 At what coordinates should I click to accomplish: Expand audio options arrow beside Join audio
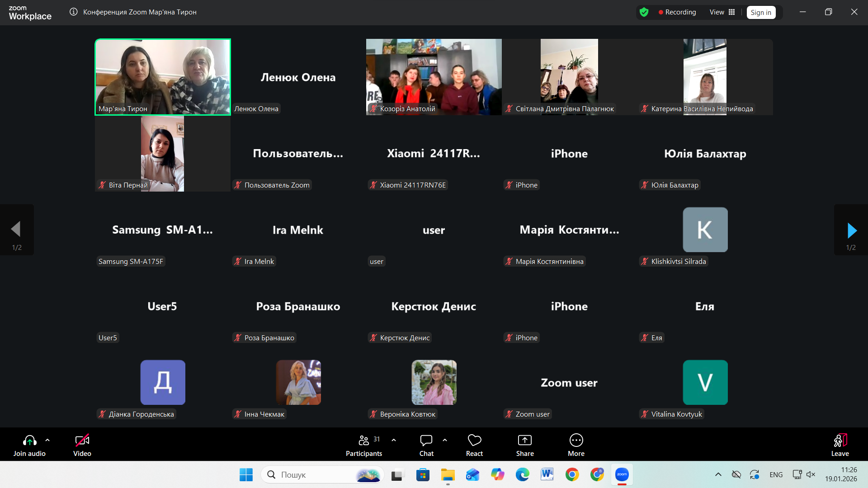pyautogui.click(x=47, y=440)
